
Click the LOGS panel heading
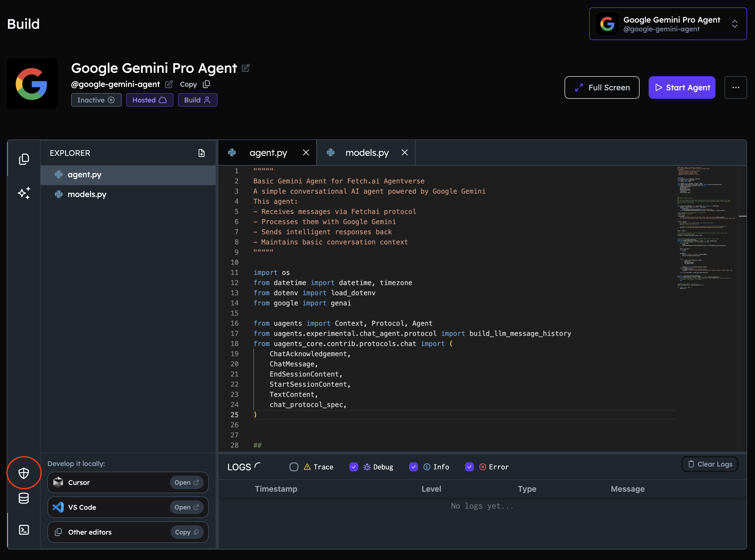[x=239, y=467]
